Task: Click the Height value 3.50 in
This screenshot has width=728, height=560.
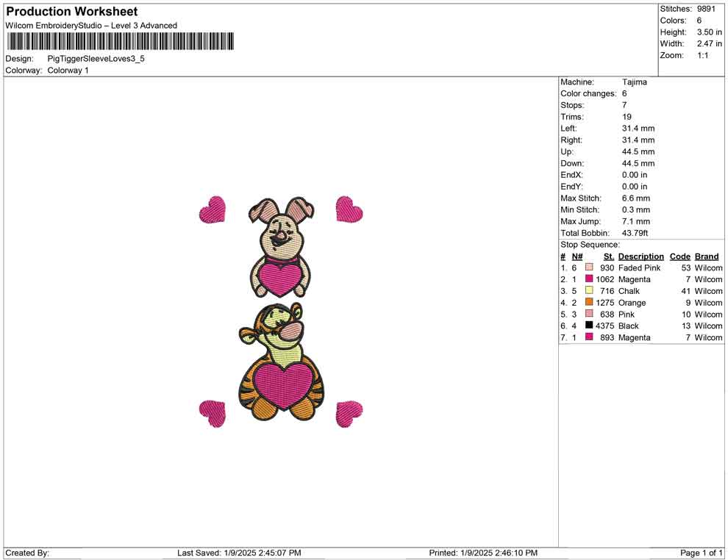Action: tap(709, 32)
